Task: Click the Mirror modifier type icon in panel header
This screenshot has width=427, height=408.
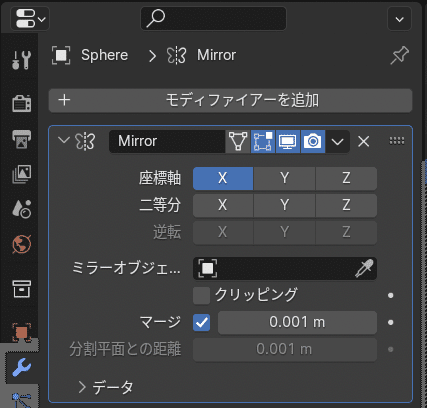Action: (85, 141)
